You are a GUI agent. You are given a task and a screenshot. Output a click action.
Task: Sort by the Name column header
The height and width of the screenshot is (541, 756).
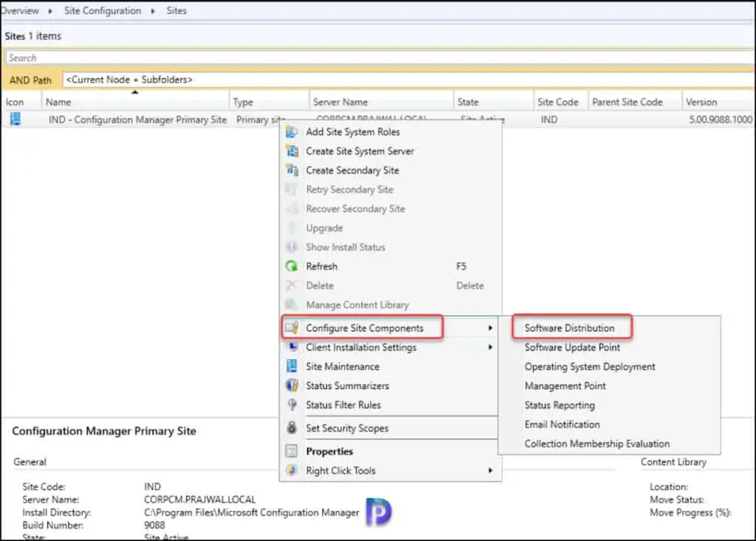click(x=137, y=102)
